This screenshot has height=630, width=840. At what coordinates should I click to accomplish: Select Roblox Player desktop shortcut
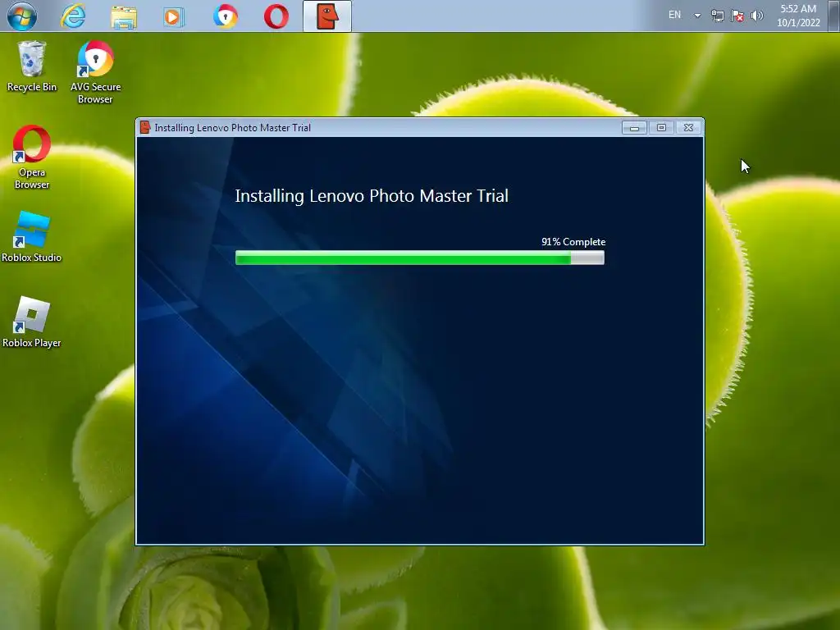(x=32, y=322)
